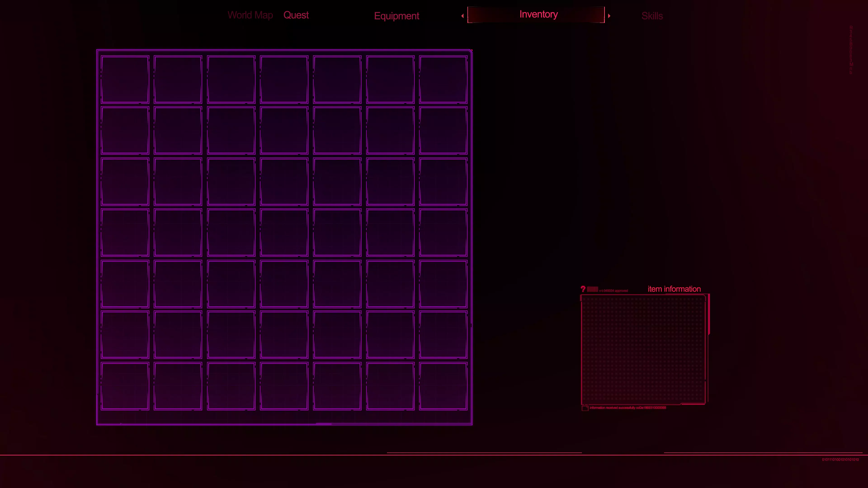Go to the Skills tab
This screenshot has height=488, width=868.
pyautogui.click(x=652, y=16)
